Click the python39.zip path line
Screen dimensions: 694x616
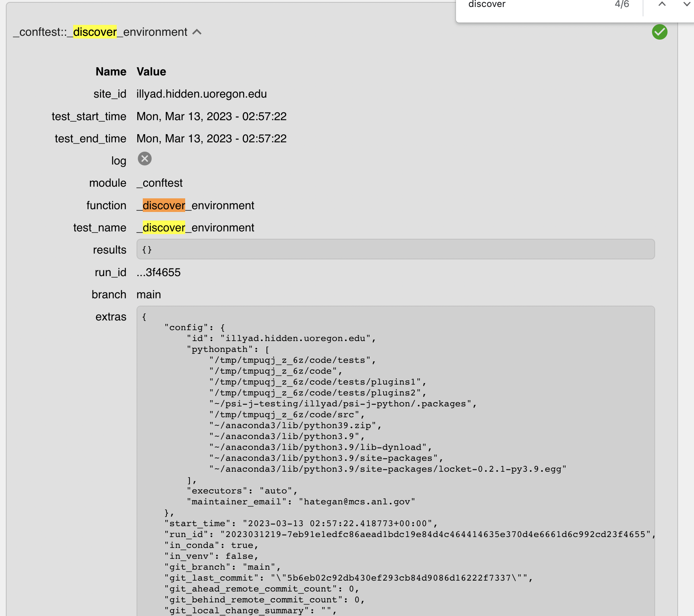point(295,425)
